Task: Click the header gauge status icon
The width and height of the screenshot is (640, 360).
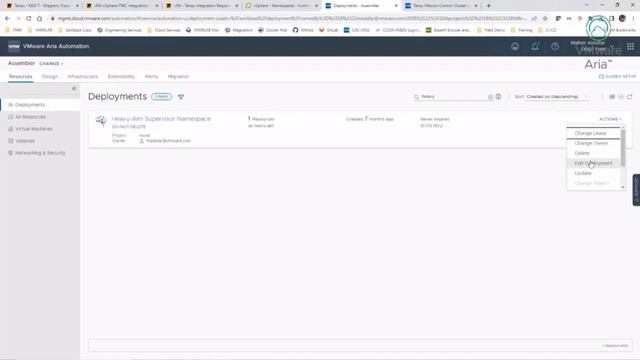Action: tap(515, 47)
